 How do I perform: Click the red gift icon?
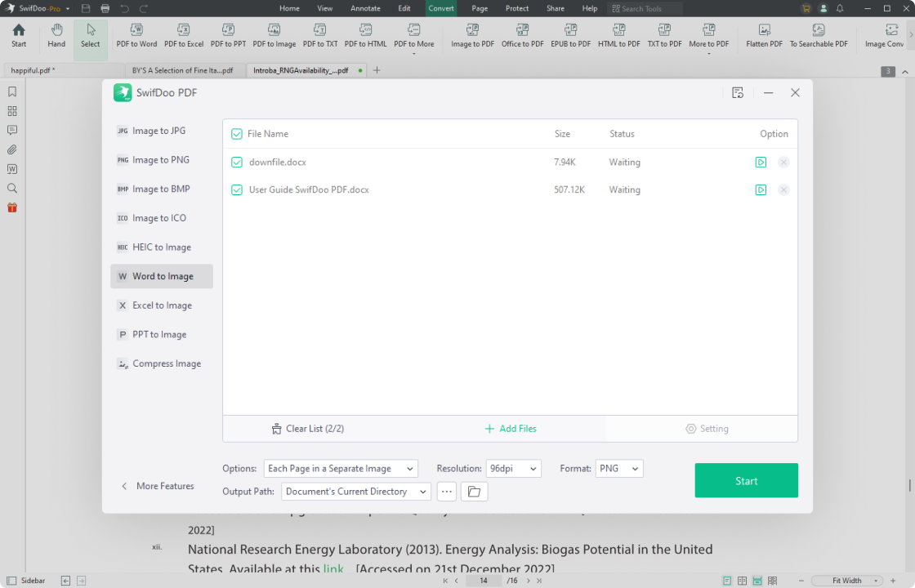tap(12, 207)
